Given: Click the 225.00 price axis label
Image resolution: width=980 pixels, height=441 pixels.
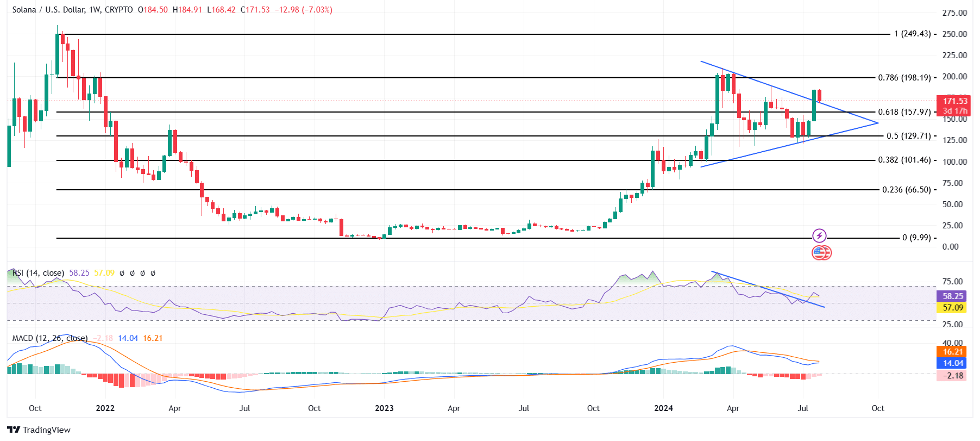Looking at the screenshot, I should (954, 55).
